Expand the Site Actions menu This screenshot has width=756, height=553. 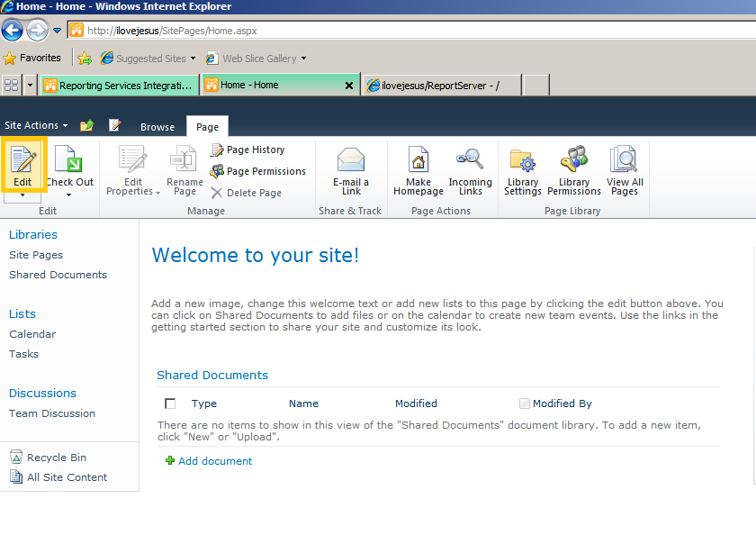(36, 125)
